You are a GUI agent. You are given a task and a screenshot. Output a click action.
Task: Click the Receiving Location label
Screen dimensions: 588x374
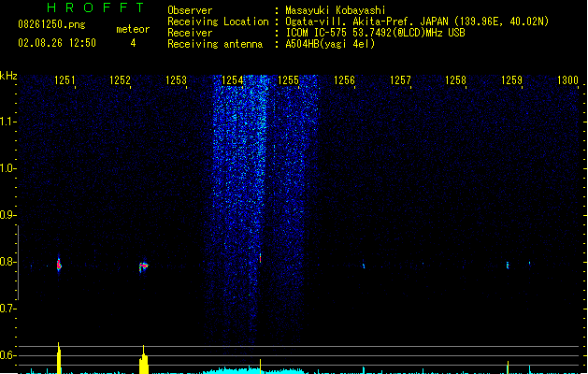(x=218, y=22)
